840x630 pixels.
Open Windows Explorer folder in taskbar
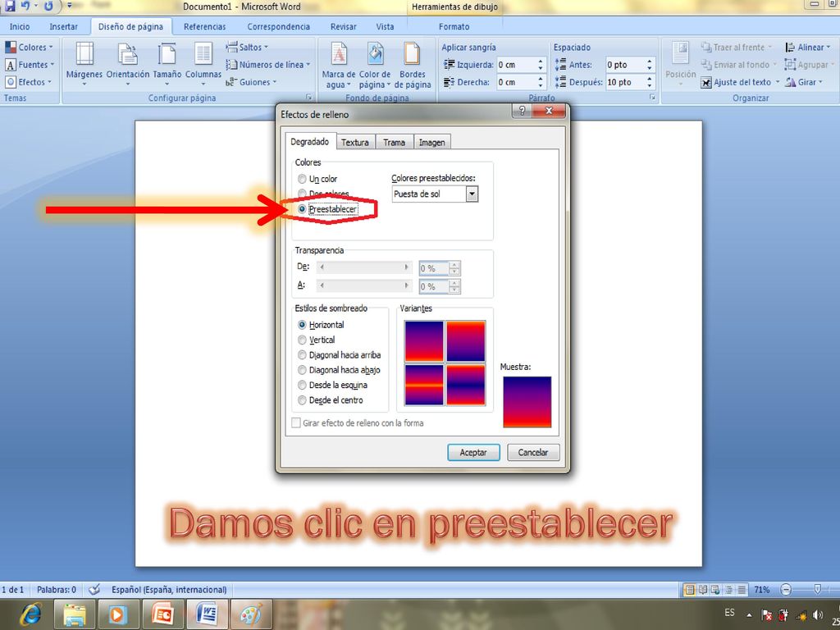(75, 614)
